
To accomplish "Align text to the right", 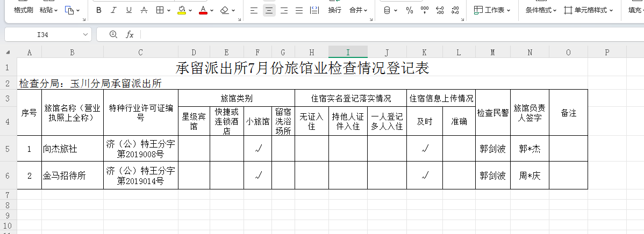I will (x=284, y=10).
